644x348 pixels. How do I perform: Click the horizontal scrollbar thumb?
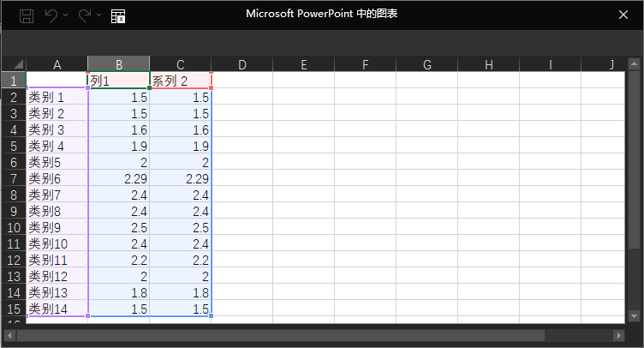281,336
